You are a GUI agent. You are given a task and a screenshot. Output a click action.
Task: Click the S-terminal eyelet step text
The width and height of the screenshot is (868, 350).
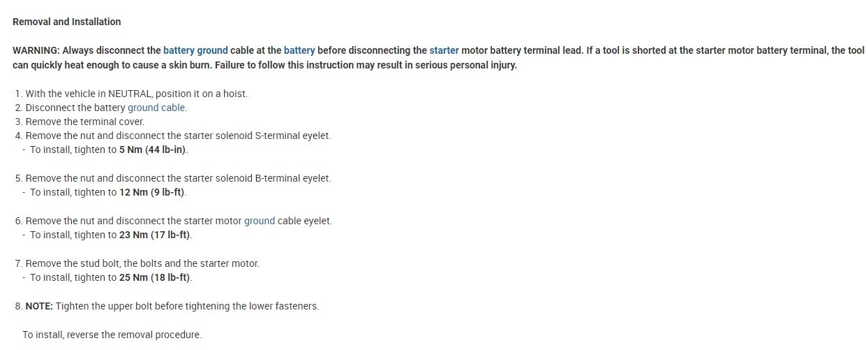[x=178, y=136]
